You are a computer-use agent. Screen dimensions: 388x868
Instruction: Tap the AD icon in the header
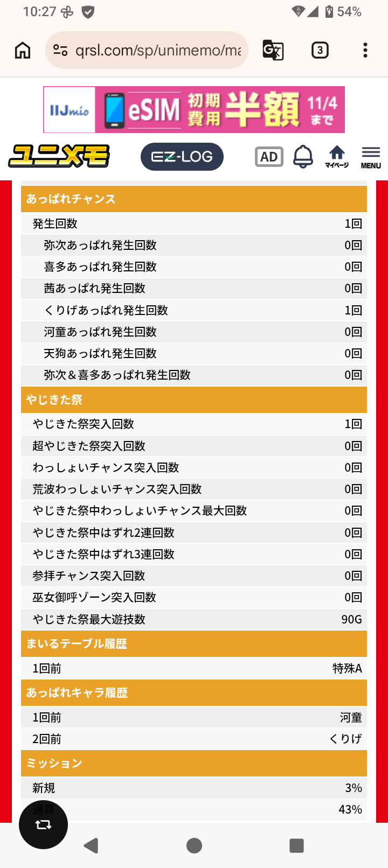[269, 157]
